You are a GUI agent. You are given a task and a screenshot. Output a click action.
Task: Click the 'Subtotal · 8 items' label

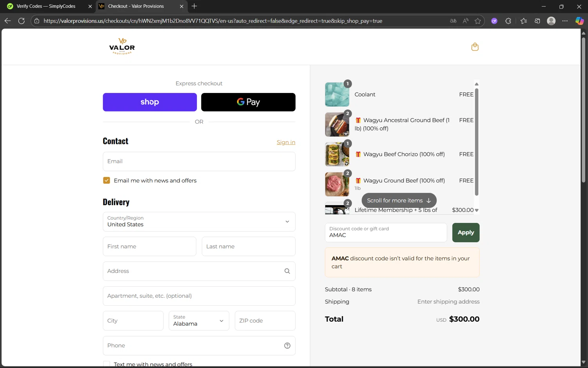click(x=348, y=289)
